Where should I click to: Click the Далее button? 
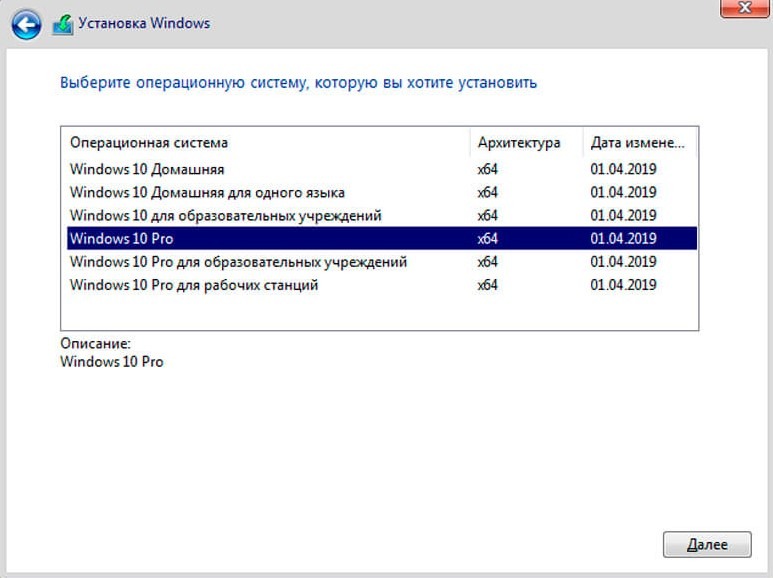(707, 544)
